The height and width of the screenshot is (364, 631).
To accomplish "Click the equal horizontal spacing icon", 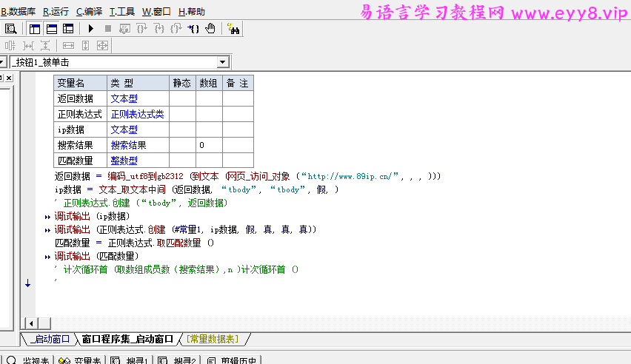I will pos(28,45).
